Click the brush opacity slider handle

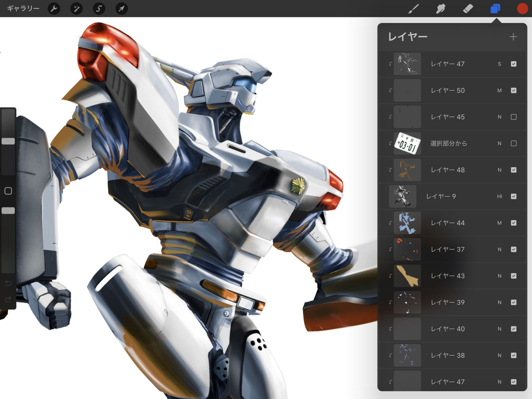pyautogui.click(x=8, y=211)
